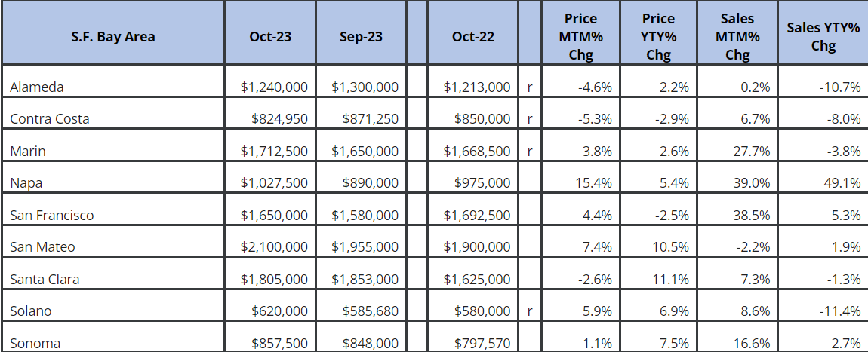The image size is (868, 352).
Task: Select Napa's Oct-23 price $1,027,500
Action: 274,183
